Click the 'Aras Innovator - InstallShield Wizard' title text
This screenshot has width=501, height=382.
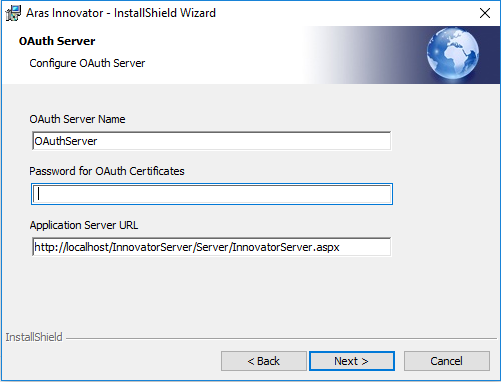click(121, 13)
